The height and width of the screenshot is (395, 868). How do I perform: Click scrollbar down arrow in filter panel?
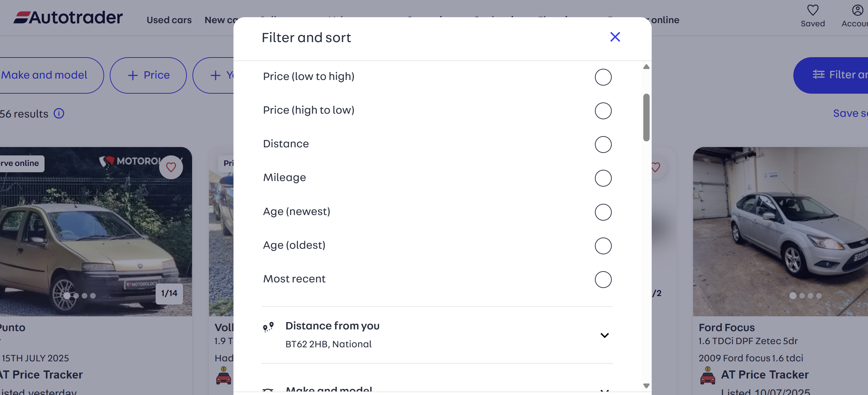(x=646, y=386)
